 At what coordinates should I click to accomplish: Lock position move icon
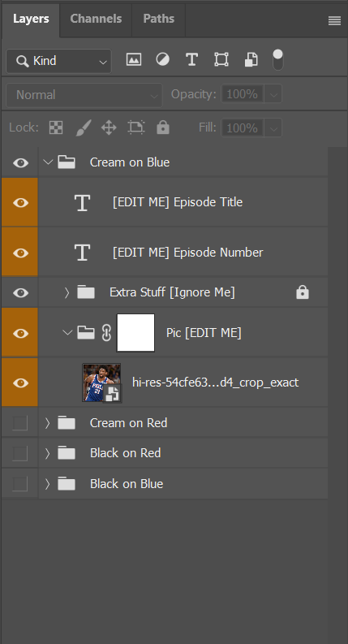pyautogui.click(x=109, y=128)
